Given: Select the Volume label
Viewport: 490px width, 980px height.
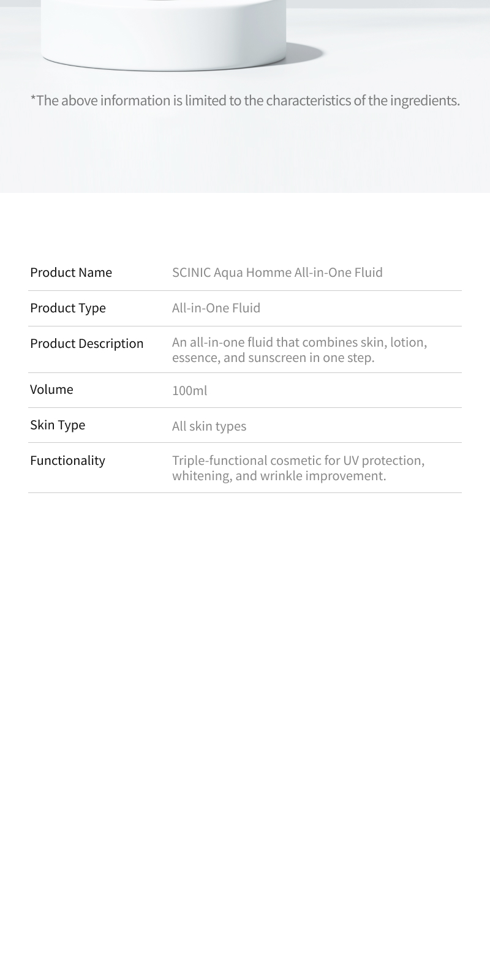Looking at the screenshot, I should [x=51, y=390].
